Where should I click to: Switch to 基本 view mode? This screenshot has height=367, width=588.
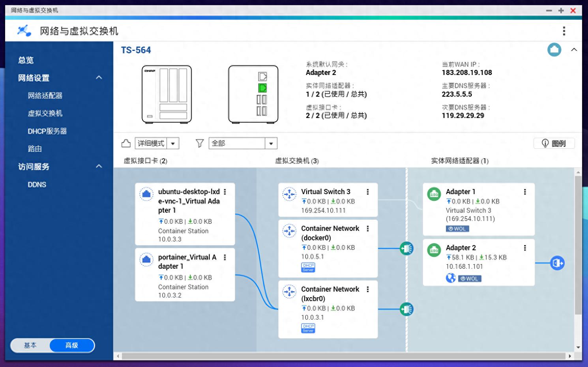(x=30, y=345)
